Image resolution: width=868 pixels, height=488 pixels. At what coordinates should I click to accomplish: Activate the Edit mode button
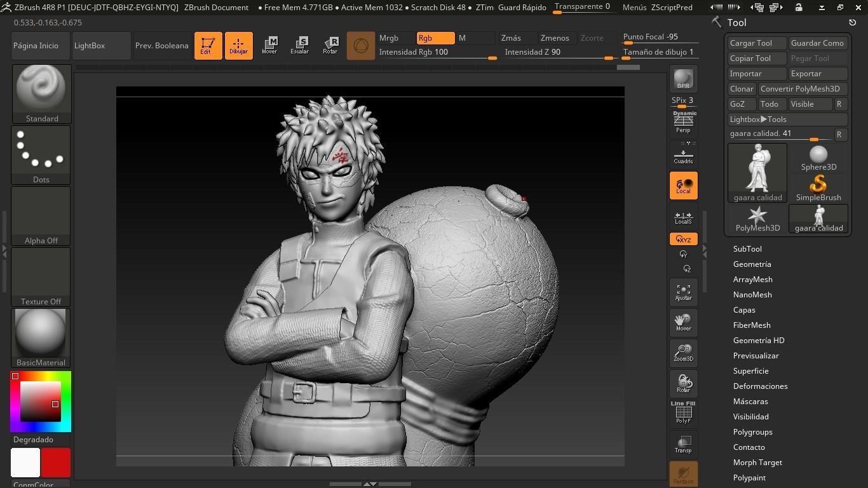tap(208, 46)
